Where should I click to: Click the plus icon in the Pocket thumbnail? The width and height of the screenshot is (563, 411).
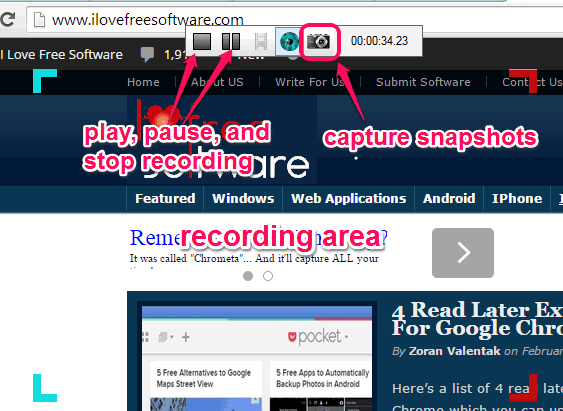[x=186, y=337]
